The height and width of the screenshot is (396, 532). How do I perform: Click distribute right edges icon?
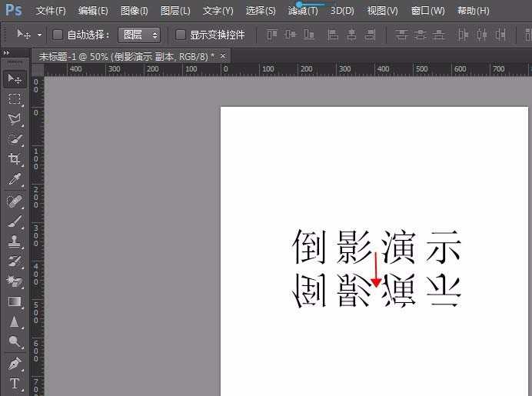click(500, 35)
